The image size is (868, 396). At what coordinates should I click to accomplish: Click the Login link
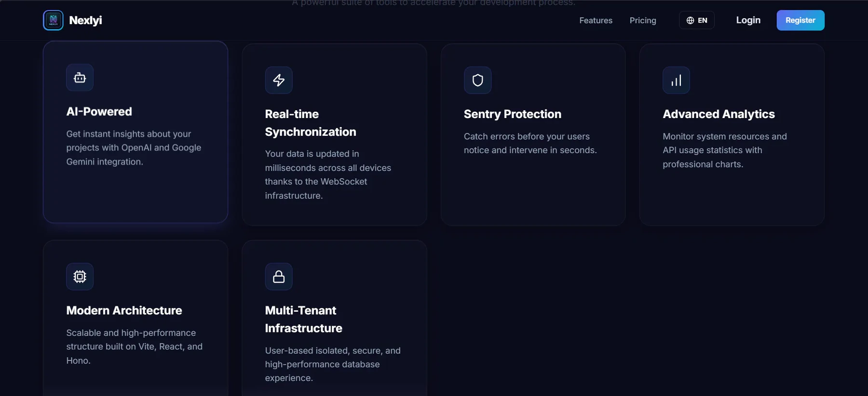748,20
